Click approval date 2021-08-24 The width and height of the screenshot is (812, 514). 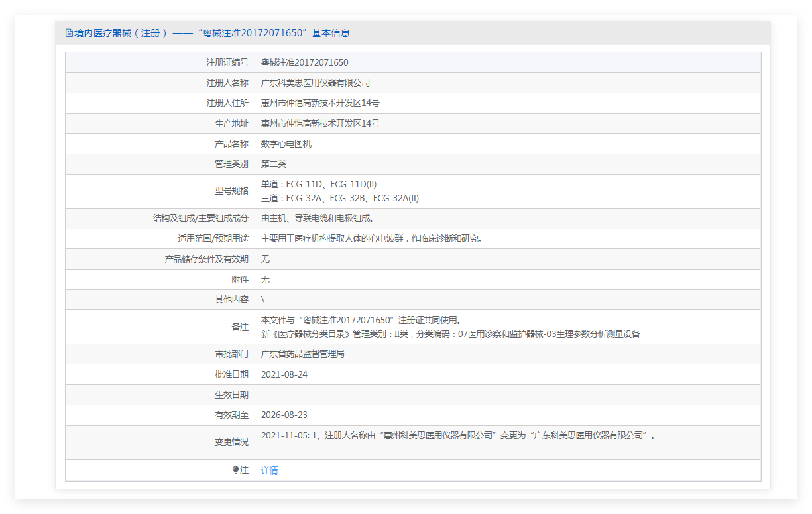(284, 374)
